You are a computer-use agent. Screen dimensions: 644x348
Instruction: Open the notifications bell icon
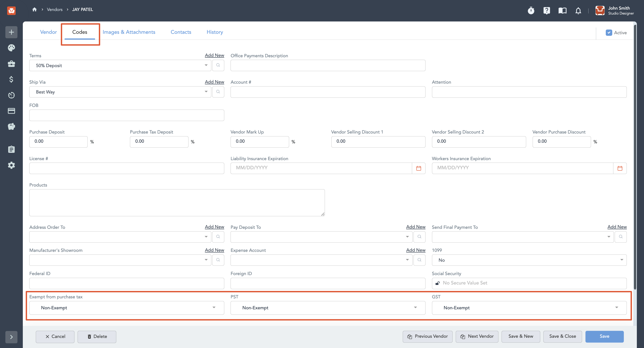578,11
